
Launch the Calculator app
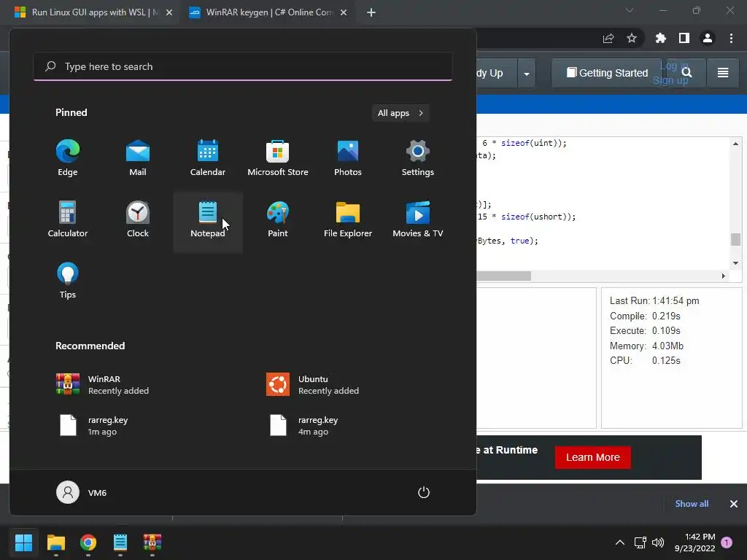coord(68,220)
